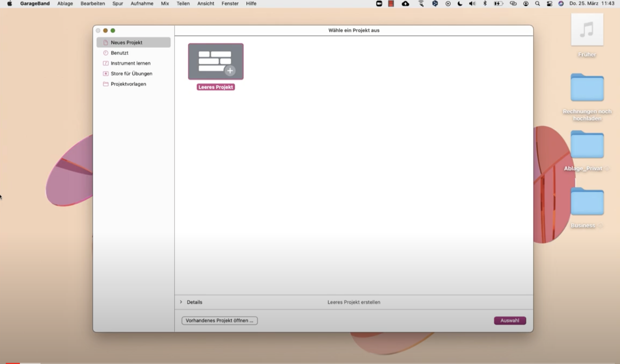The height and width of the screenshot is (364, 620).
Task: Click the Projektvorlagen folder icon
Action: coord(106,84)
